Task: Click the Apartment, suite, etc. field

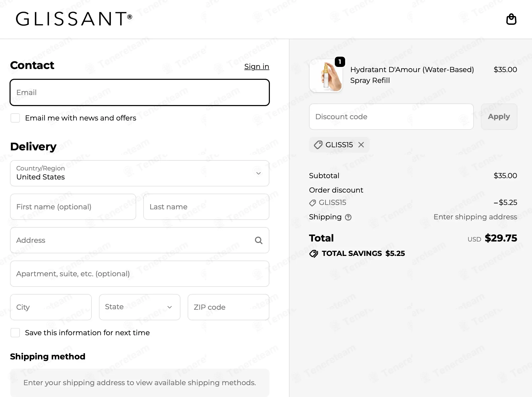Action: click(140, 274)
